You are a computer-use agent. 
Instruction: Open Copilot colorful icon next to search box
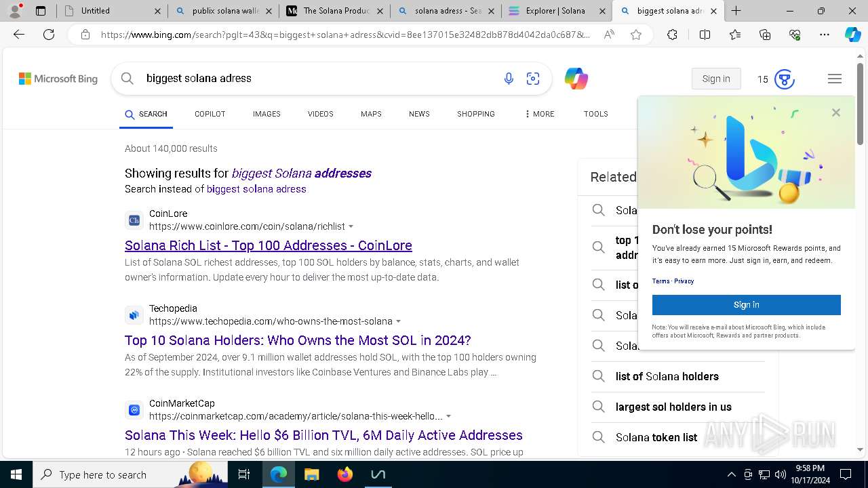tap(576, 79)
